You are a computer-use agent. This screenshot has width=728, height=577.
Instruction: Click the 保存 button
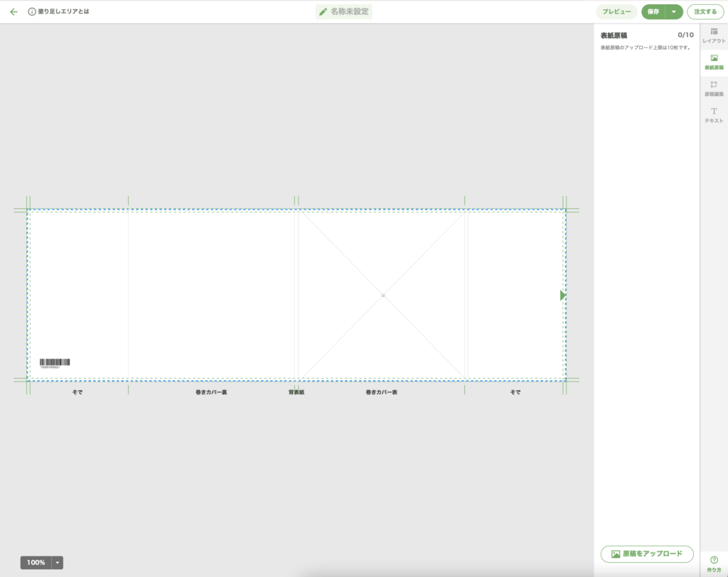[x=653, y=12]
